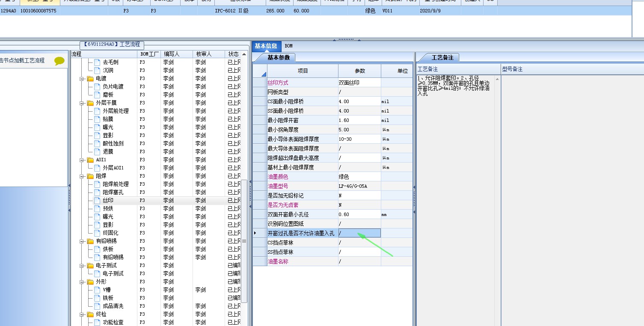This screenshot has height=326, width=644.
Task: Click the 油墨型号 value LP-4G/G-05A
Action: (x=359, y=186)
